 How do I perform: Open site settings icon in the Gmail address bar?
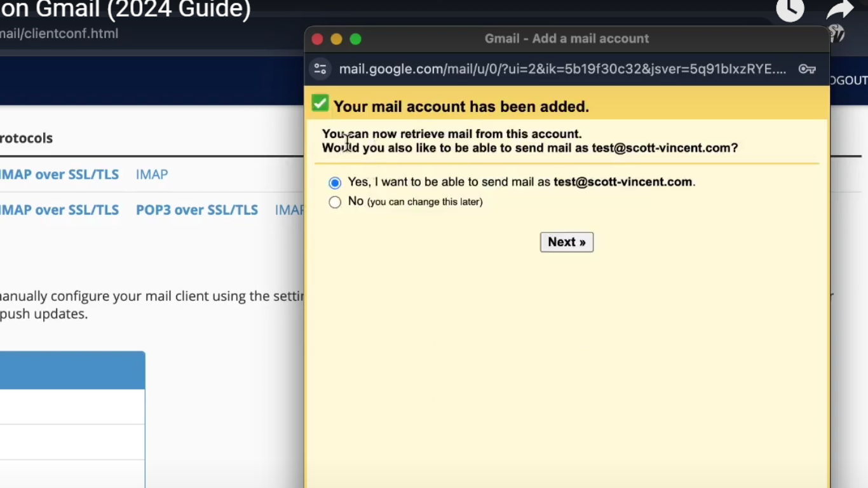[320, 69]
